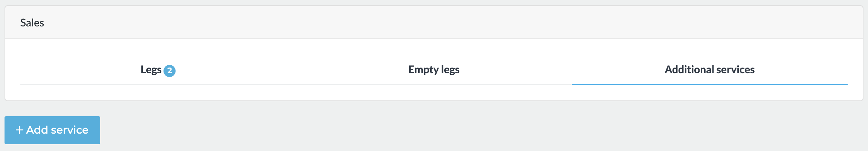Click the "Add service" text on the button
The height and width of the screenshot is (151, 868).
[57, 130]
